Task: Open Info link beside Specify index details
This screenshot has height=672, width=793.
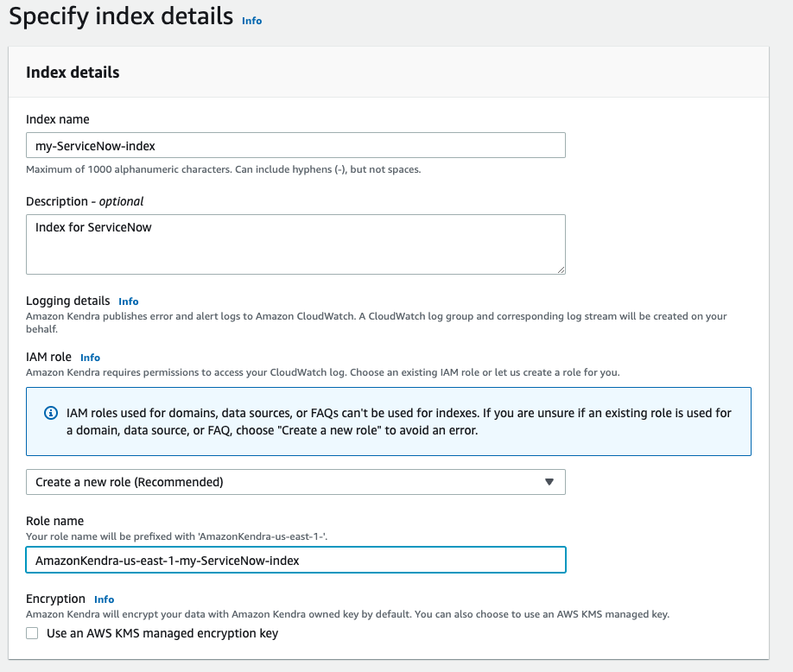Action: (251, 21)
